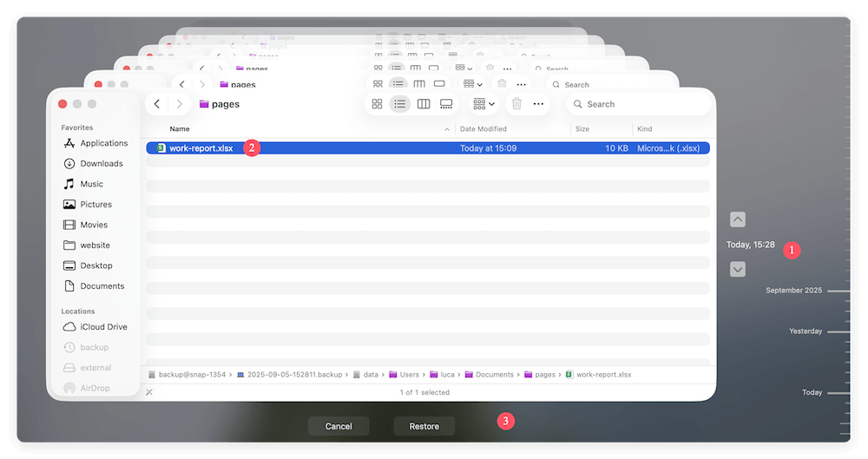
Task: Jump to Yesterday on the timeline
Action: click(x=806, y=331)
